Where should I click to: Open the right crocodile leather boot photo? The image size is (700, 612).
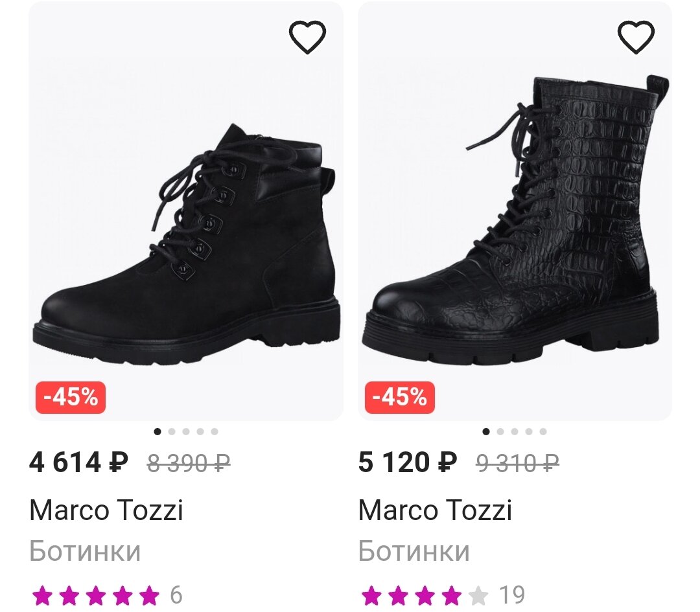[515, 220]
